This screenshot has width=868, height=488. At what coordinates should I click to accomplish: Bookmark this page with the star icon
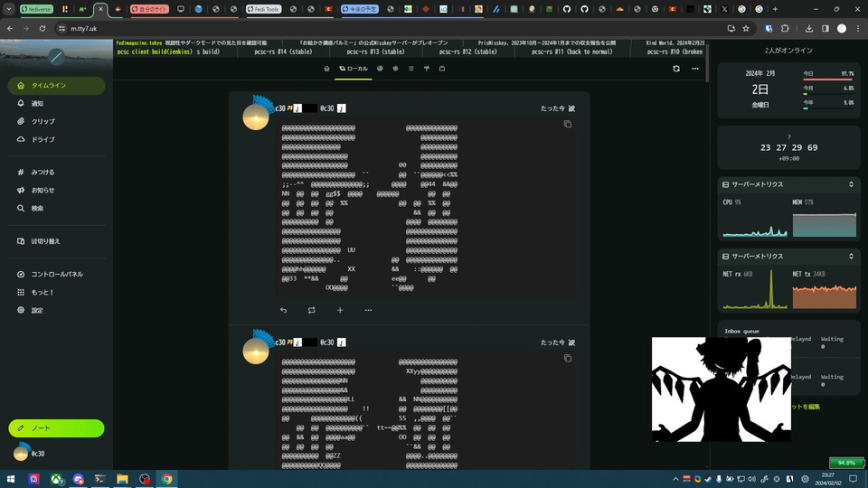(x=746, y=28)
